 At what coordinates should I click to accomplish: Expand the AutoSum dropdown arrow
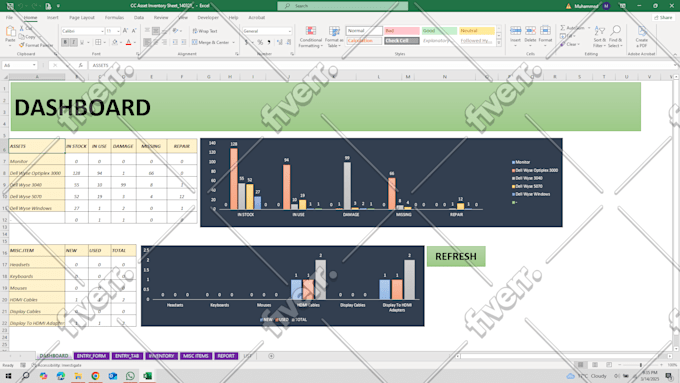588,28
